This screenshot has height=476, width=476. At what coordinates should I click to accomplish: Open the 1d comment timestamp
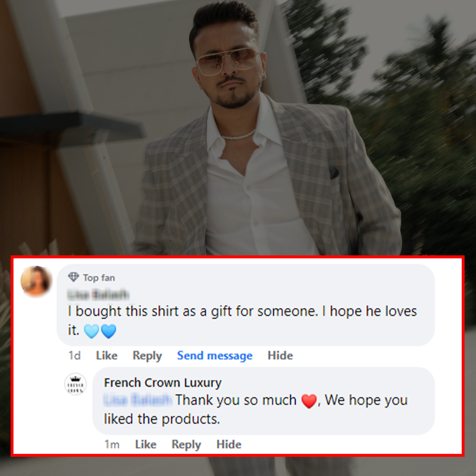click(74, 356)
